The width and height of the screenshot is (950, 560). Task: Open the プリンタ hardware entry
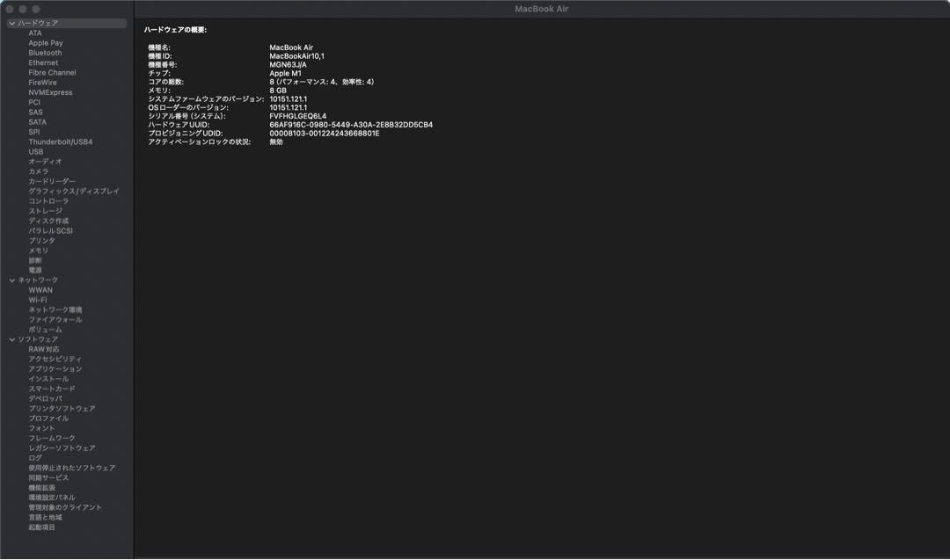pos(41,241)
